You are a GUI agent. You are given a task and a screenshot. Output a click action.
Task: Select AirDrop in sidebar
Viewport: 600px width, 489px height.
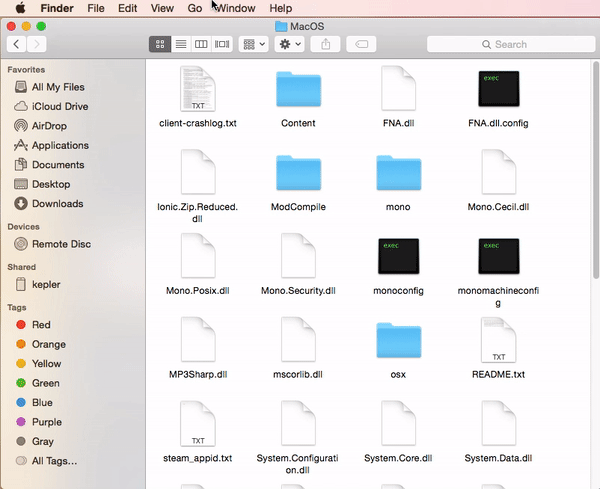pyautogui.click(x=40, y=126)
